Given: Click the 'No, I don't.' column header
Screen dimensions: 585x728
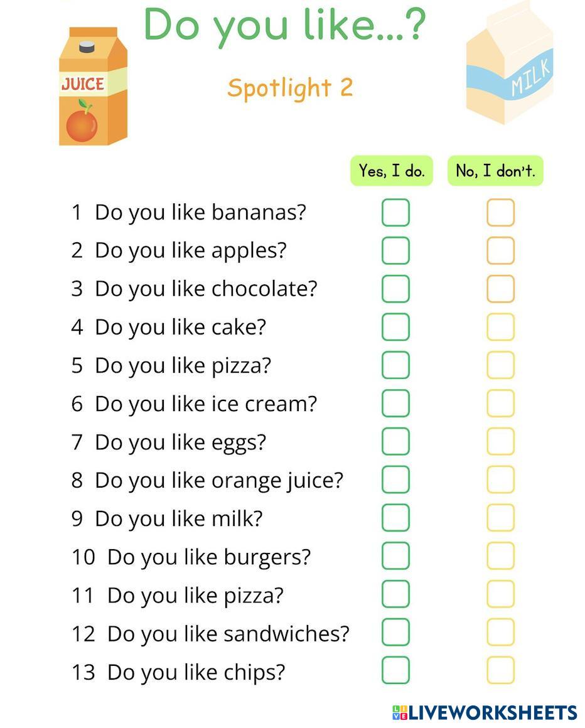Looking at the screenshot, I should click(x=495, y=171).
